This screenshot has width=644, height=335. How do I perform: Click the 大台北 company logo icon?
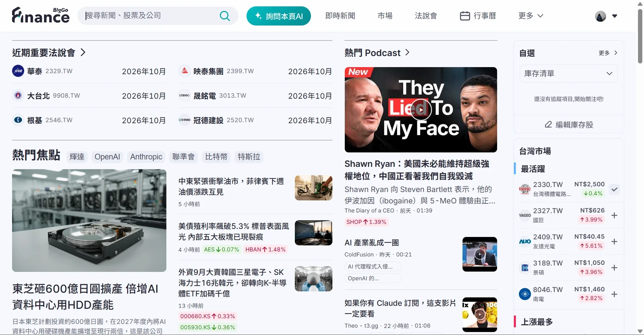pyautogui.click(x=18, y=95)
